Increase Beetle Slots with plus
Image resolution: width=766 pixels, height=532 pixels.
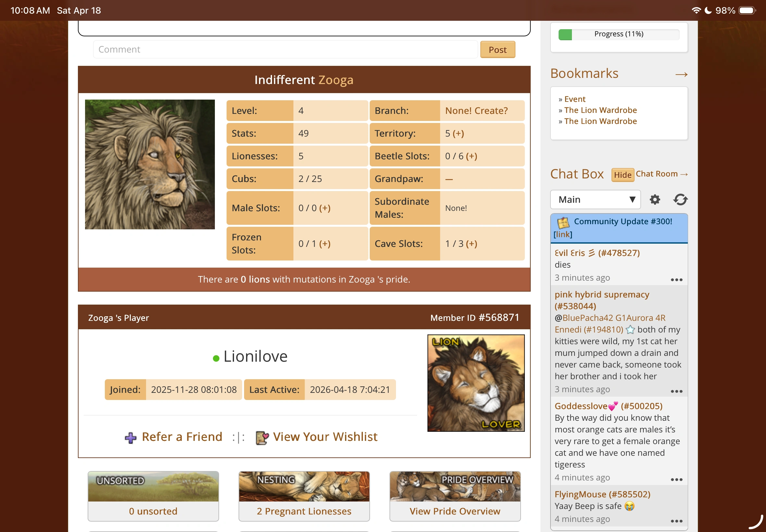coord(471,156)
